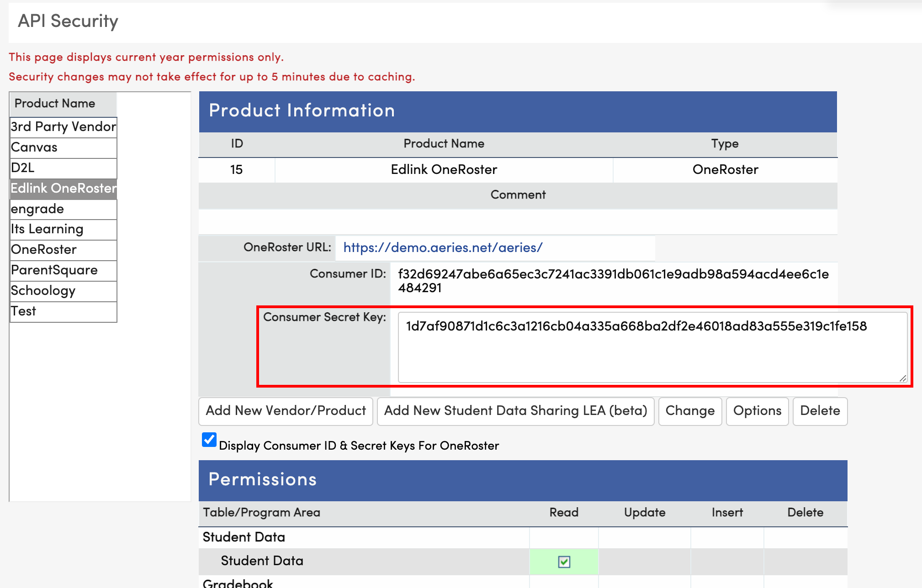Open the demo.aeries.net OneRoster URL link
922x588 pixels.
point(443,247)
